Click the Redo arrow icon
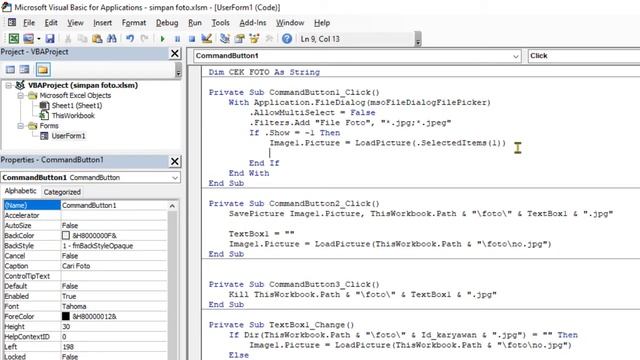 pos(144,39)
